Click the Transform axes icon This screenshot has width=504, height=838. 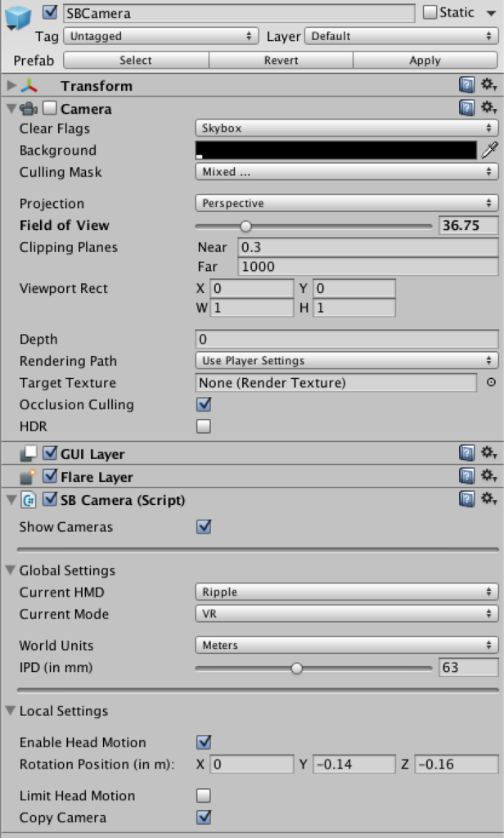coord(29,85)
